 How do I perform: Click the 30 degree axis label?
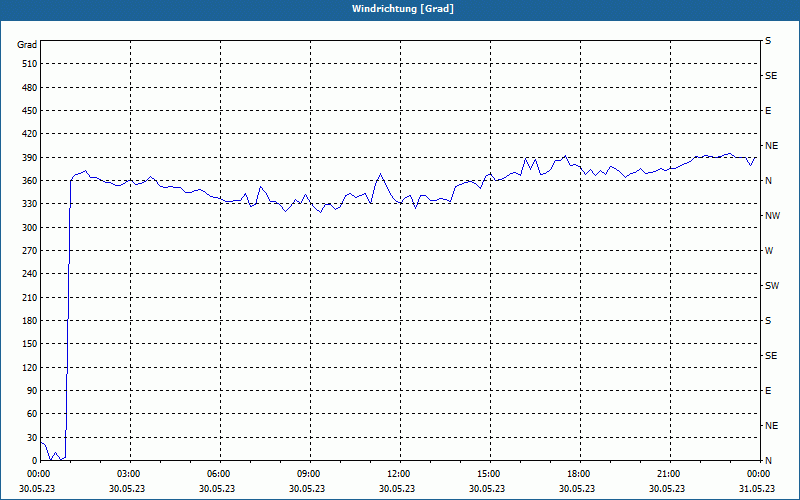(x=32, y=438)
